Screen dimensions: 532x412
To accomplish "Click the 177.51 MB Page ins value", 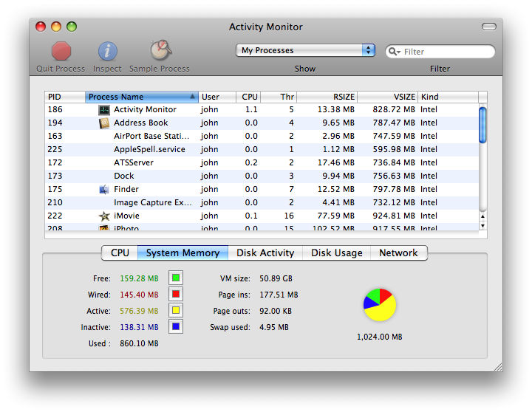I will [279, 295].
